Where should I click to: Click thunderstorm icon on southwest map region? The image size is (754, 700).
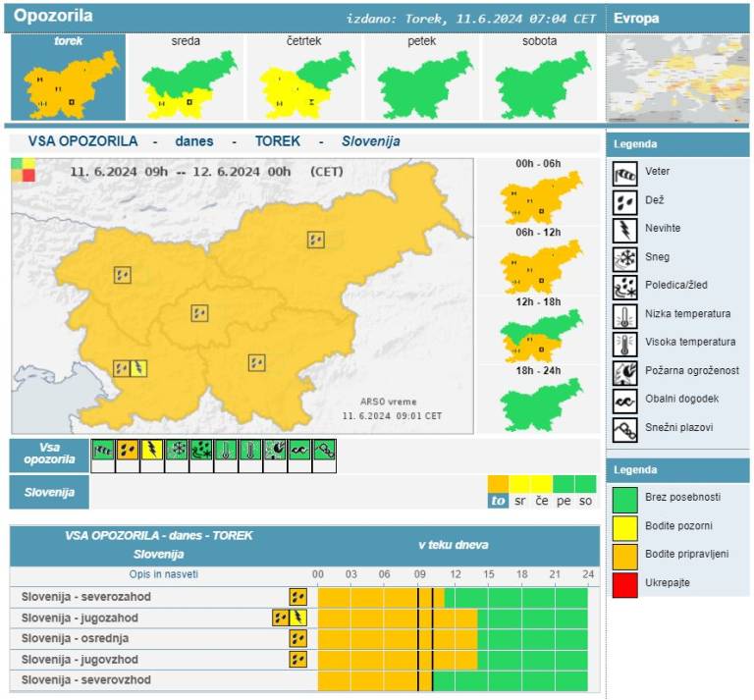138,368
